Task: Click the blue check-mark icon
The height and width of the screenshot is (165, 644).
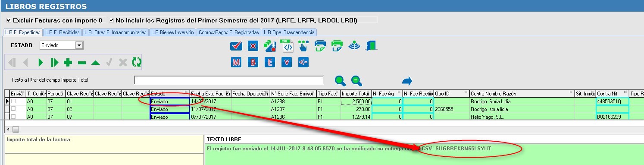Action: tap(236, 46)
